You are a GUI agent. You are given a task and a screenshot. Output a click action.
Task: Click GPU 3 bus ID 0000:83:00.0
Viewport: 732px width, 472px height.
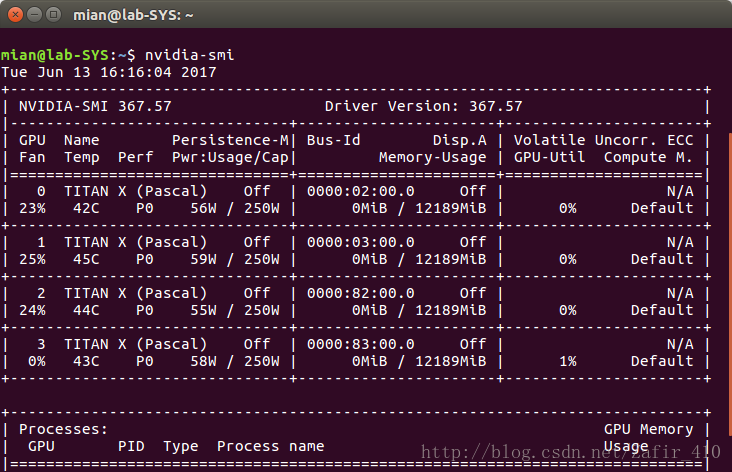pos(360,345)
